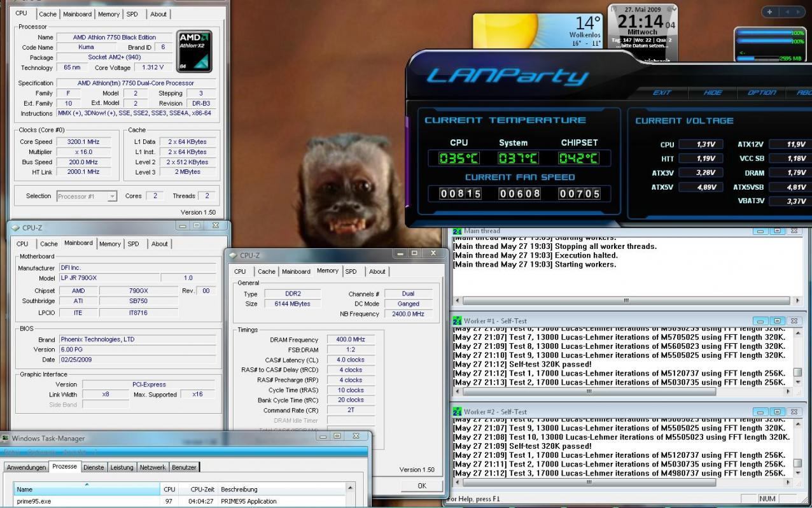Viewport: 812px width, 508px height.
Task: Click the Worker #1 - Self-Test window icon
Action: click(x=457, y=321)
